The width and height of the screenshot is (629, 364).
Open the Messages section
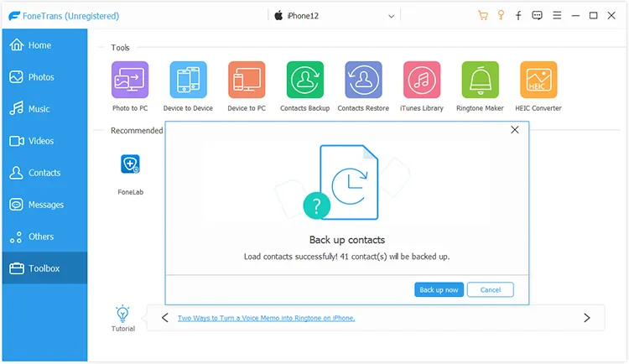pyautogui.click(x=44, y=205)
